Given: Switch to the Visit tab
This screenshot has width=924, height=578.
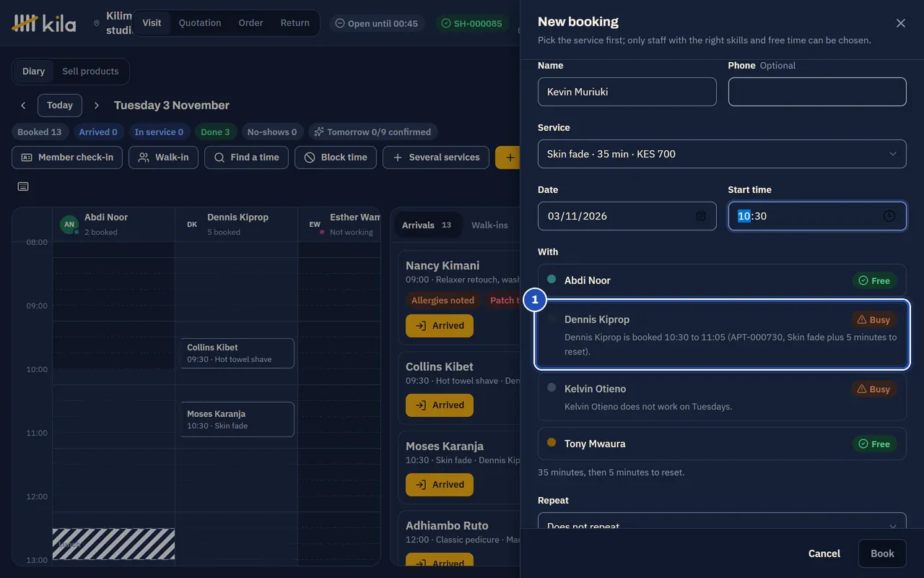Looking at the screenshot, I should coord(152,23).
